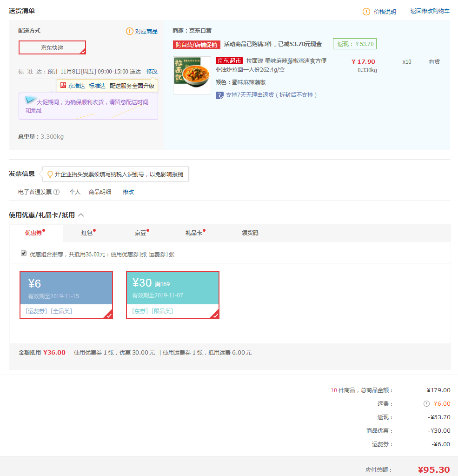The height and width of the screenshot is (476, 458).
Task: Click the 总商品金额 ¥179.00 value
Action: tap(438, 390)
